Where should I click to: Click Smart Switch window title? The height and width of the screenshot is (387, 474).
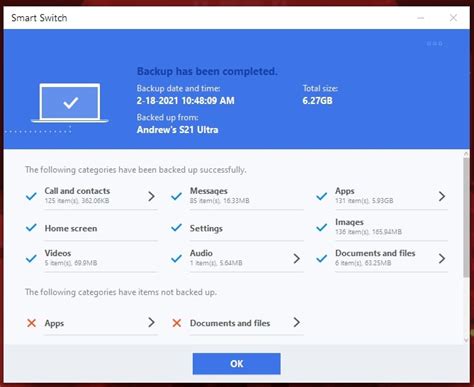coord(39,18)
